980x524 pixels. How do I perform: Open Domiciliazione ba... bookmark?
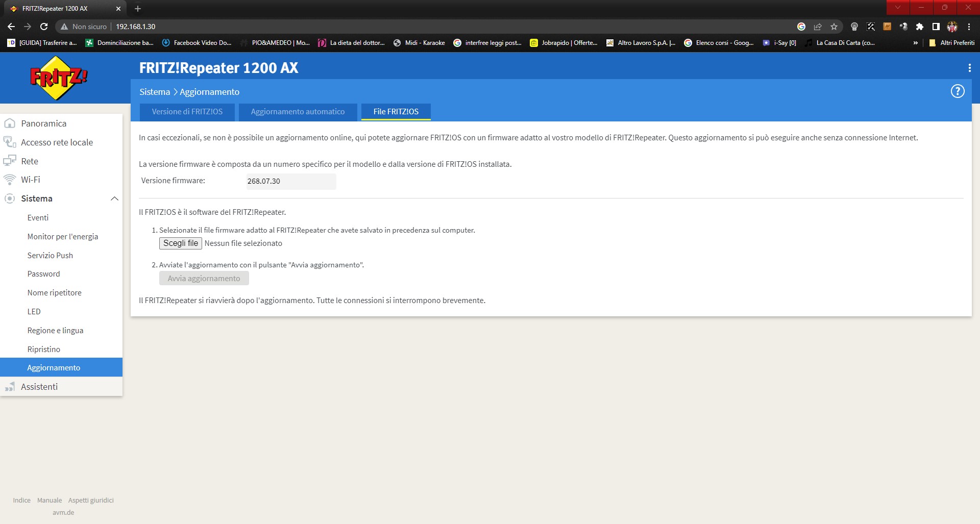(119, 43)
